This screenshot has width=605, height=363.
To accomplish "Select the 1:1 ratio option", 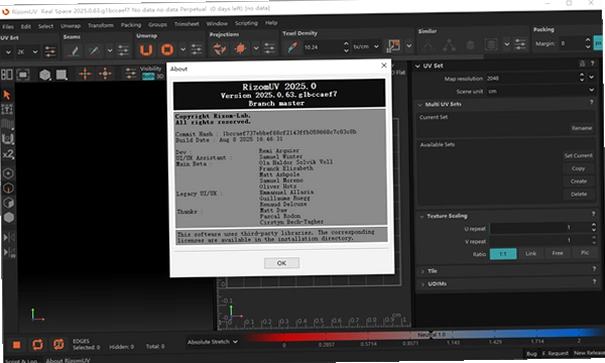I will click(503, 254).
